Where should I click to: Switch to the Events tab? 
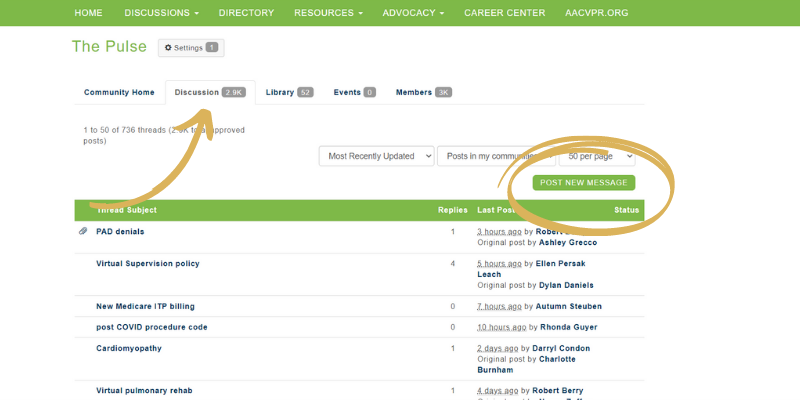coord(354,92)
